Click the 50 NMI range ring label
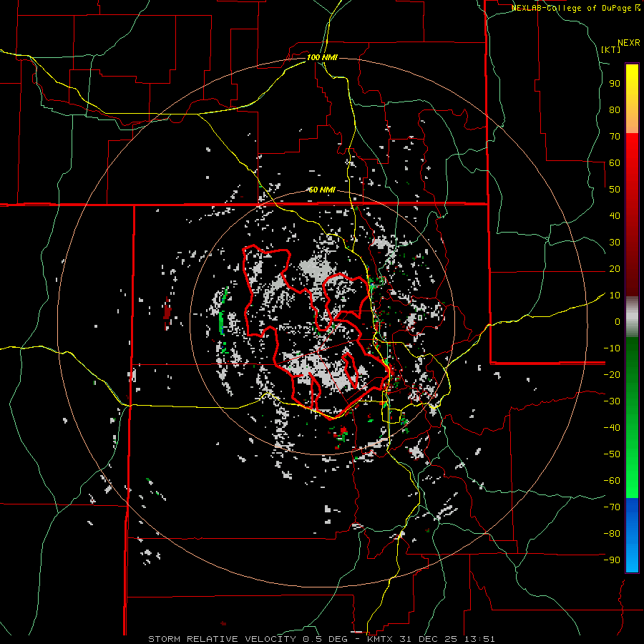The height and width of the screenshot is (644, 644). coord(322,190)
